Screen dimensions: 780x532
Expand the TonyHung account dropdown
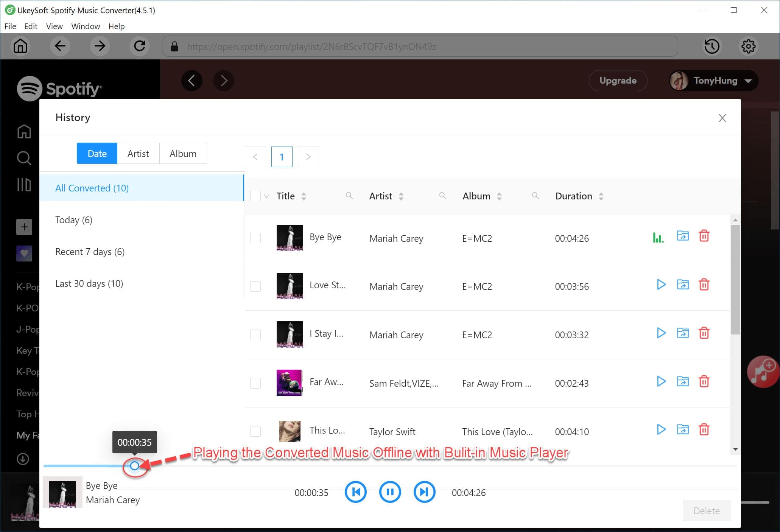(x=713, y=81)
